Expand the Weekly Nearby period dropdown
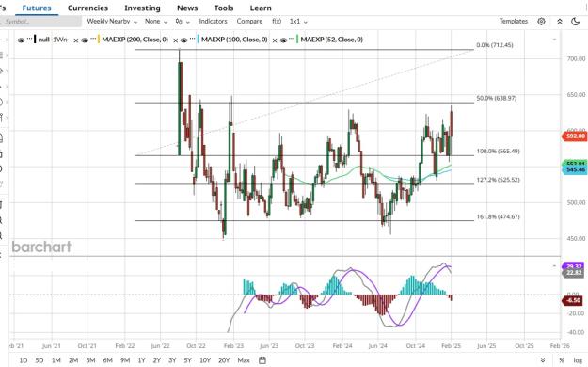588x367 pixels. pos(112,22)
